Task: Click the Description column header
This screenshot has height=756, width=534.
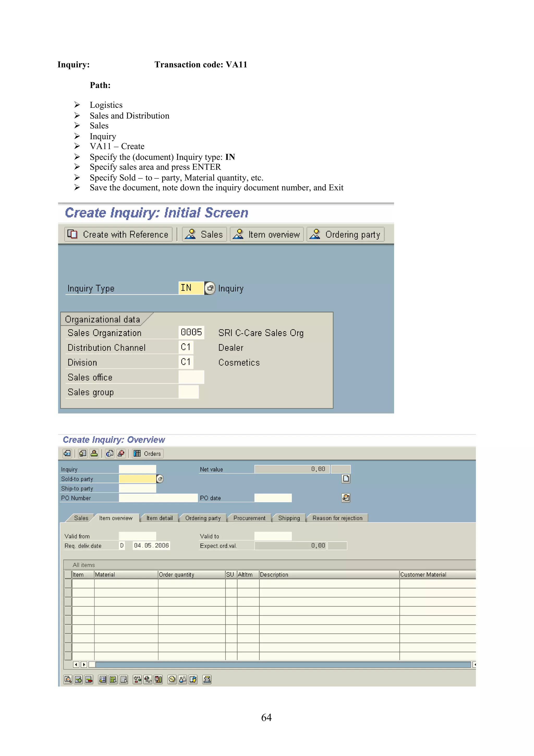Action: pos(329,575)
